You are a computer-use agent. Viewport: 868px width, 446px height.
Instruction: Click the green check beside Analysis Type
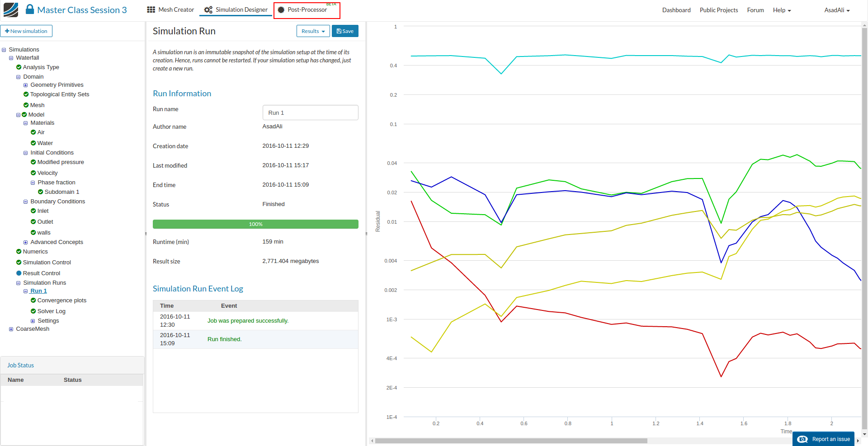19,67
